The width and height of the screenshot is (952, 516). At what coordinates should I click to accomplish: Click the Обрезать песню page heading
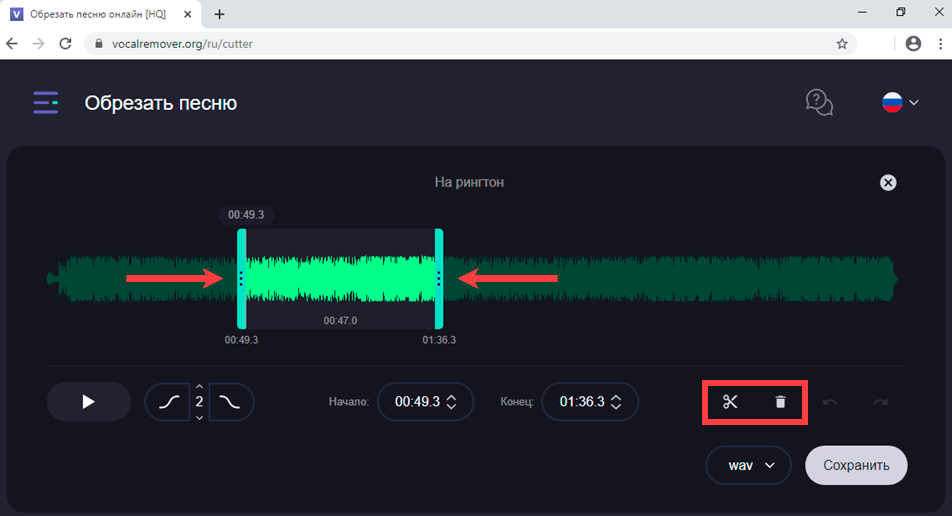point(160,103)
